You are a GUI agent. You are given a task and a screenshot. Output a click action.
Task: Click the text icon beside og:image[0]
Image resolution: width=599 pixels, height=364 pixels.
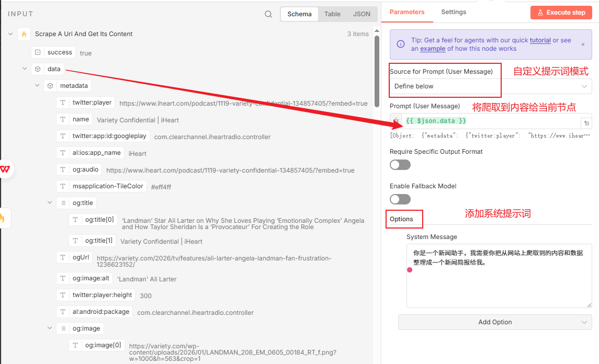tap(76, 345)
